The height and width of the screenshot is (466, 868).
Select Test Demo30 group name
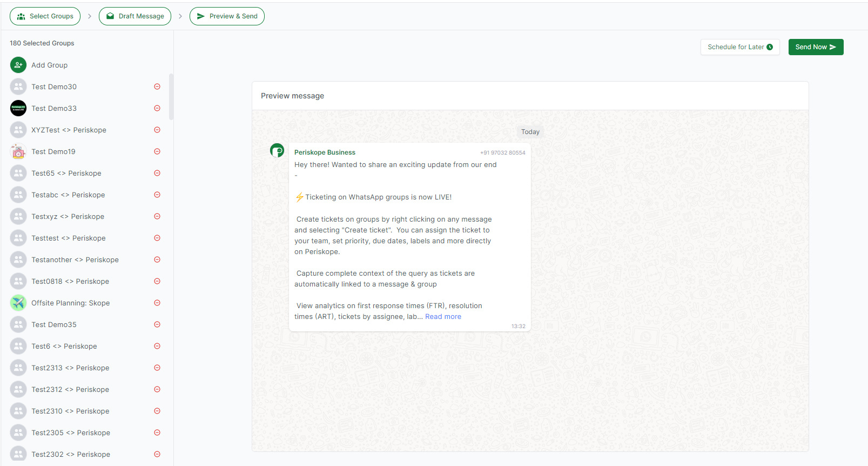(54, 86)
